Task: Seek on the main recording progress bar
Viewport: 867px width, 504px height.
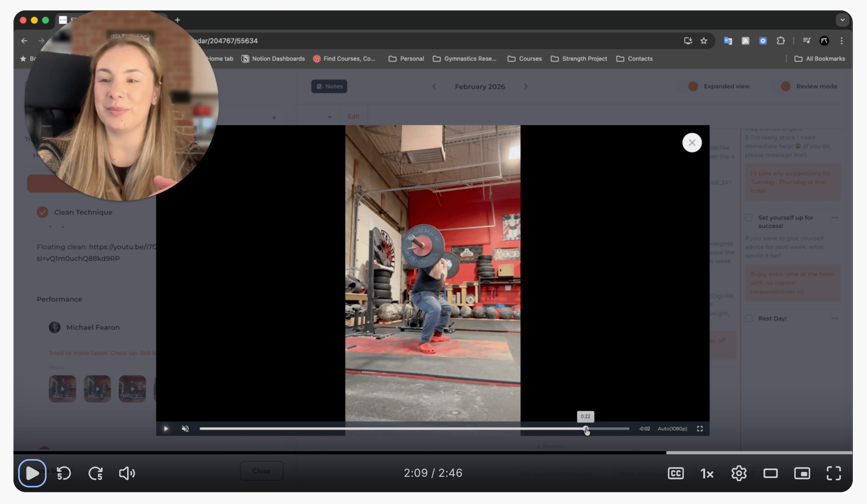Action: coord(433,452)
